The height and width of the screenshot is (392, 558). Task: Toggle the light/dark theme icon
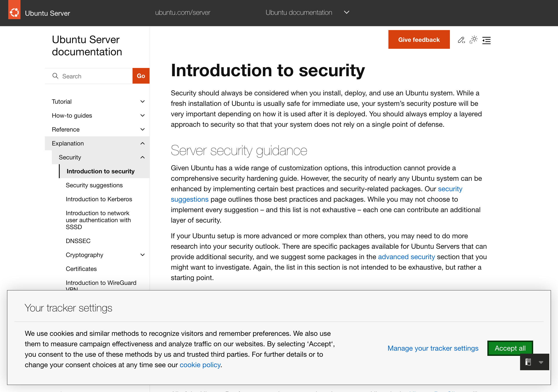tap(473, 40)
